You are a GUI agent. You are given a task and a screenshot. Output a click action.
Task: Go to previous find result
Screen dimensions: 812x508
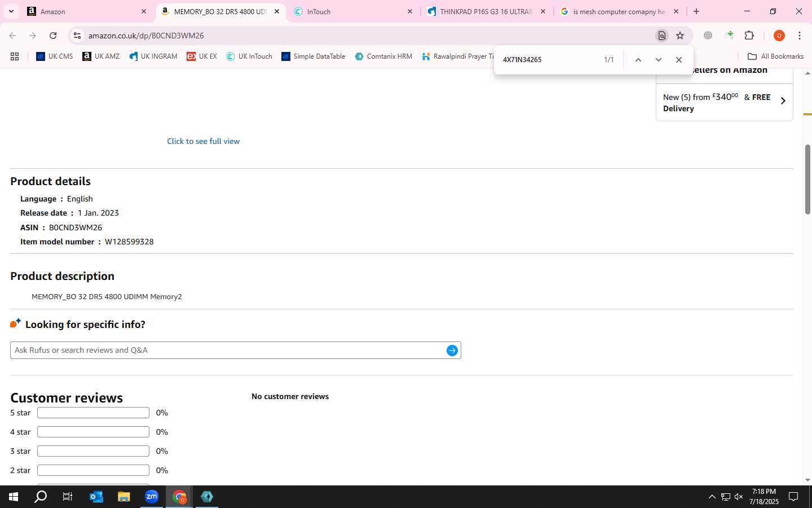638,60
